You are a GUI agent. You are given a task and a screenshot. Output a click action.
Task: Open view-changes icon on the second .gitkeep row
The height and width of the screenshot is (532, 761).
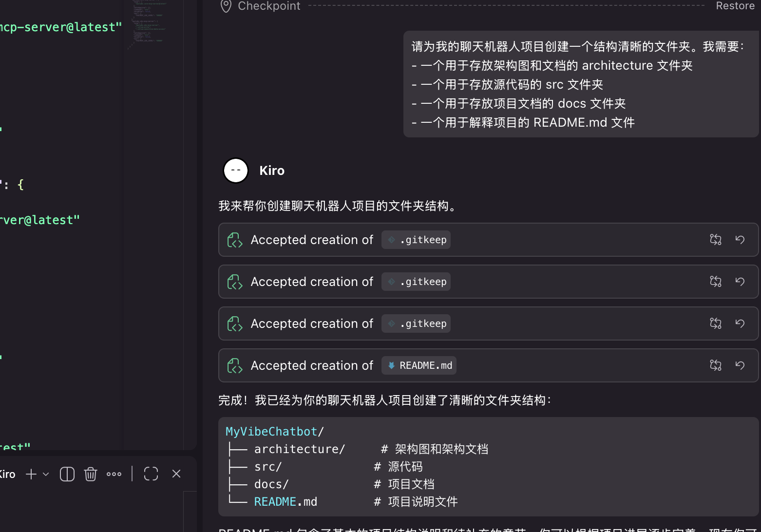point(715,282)
